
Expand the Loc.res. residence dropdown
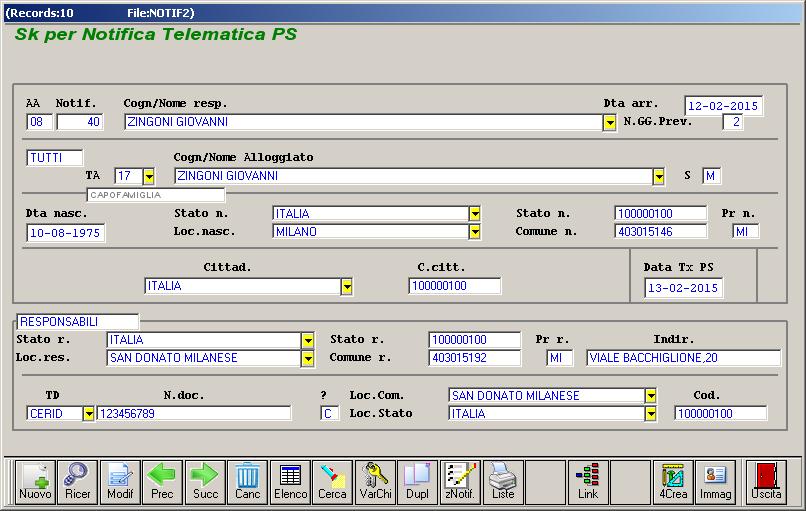pyautogui.click(x=307, y=358)
